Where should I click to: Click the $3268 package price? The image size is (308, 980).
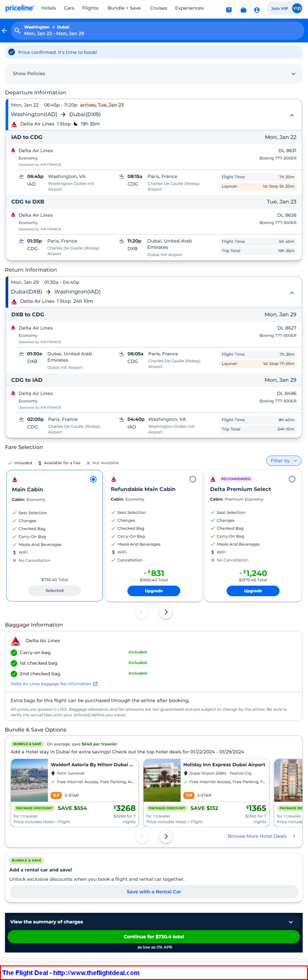(x=125, y=808)
